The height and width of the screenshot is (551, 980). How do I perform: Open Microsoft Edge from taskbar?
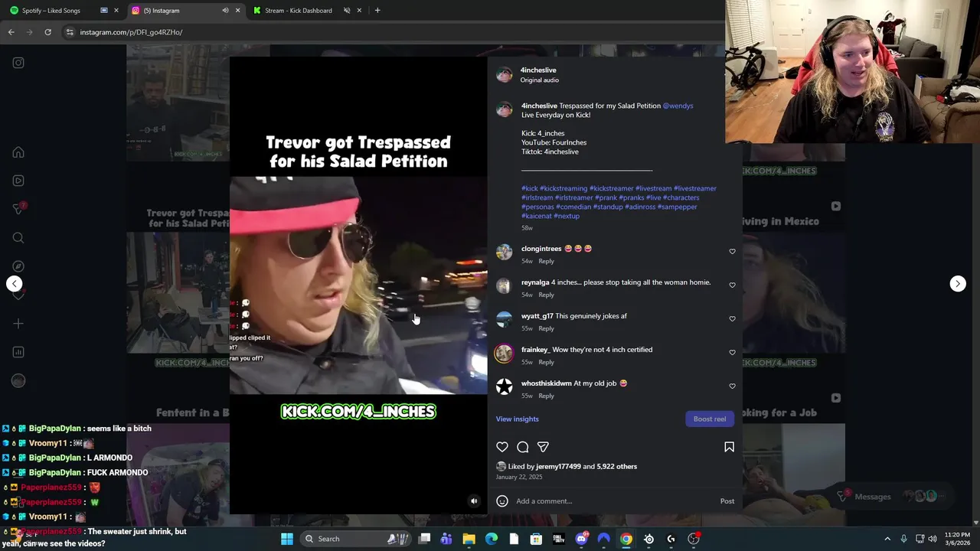[x=492, y=539]
